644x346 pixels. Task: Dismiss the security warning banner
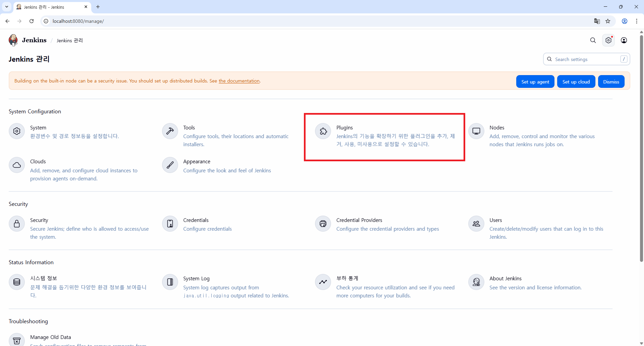(x=611, y=82)
